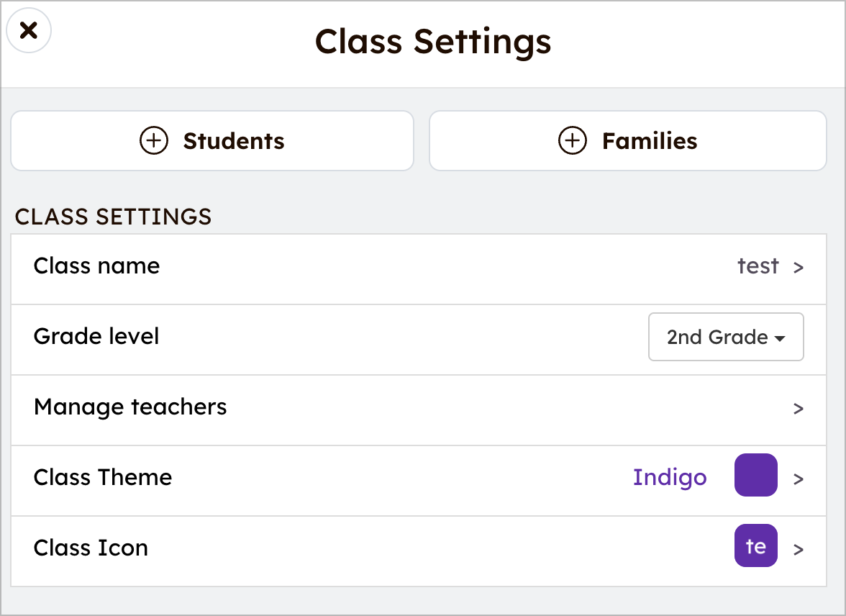Viewport: 846px width, 616px height.
Task: Click the Students button
Action: (x=212, y=141)
